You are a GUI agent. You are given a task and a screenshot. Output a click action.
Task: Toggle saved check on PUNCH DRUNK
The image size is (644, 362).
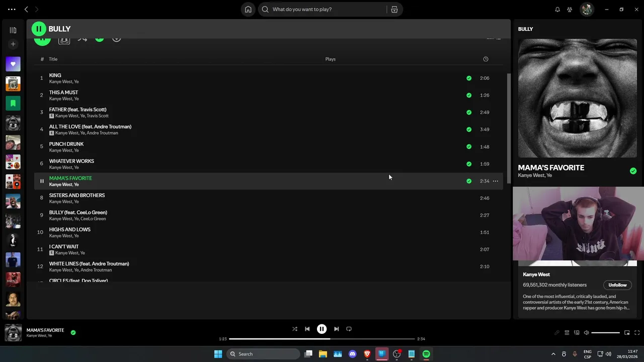click(469, 147)
